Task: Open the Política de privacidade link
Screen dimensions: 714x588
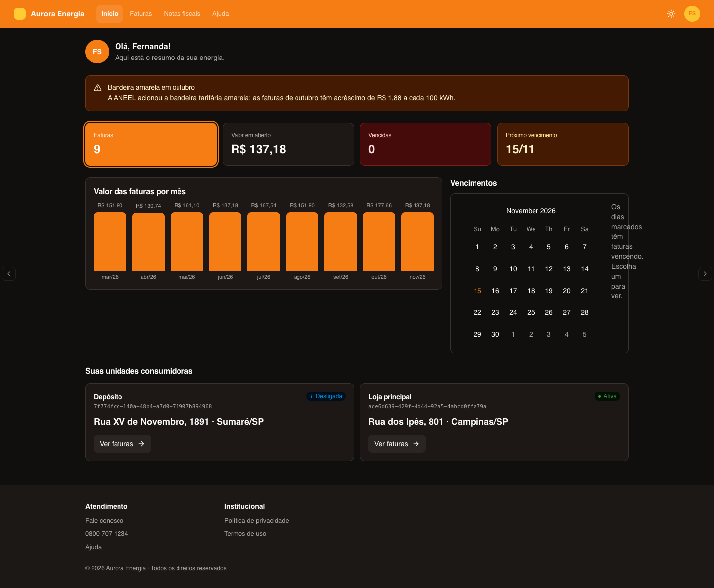Action: pos(256,521)
